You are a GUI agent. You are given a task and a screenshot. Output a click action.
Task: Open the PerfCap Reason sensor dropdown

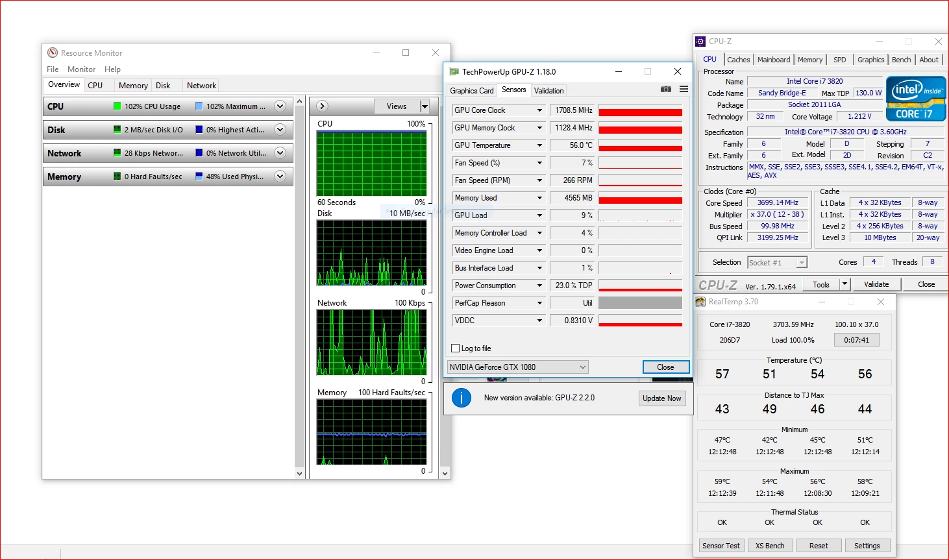point(539,303)
